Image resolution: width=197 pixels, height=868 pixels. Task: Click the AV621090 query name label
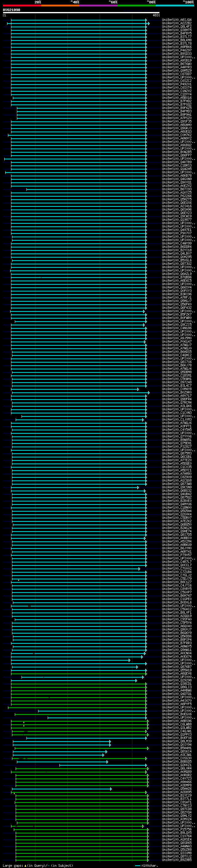[11, 10]
